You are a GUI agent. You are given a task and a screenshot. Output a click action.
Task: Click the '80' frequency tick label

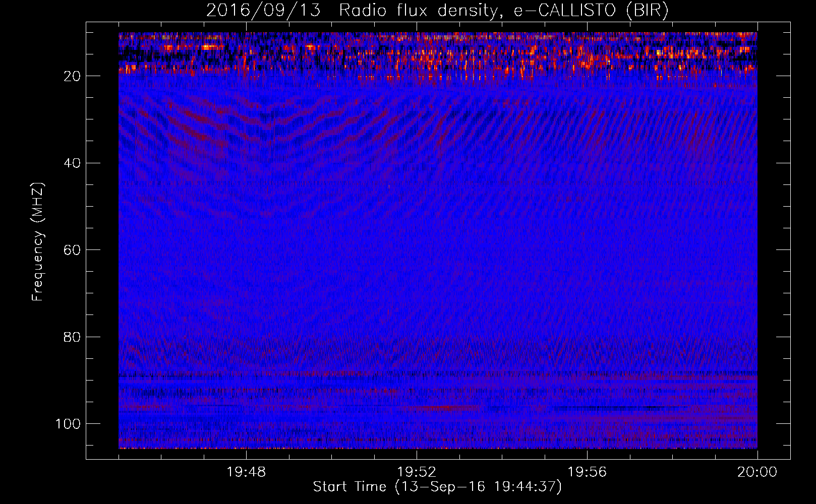(73, 337)
